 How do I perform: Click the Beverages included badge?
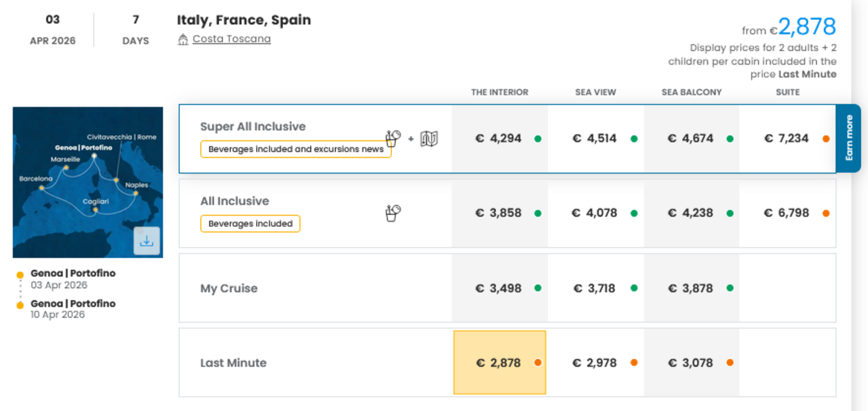pos(250,224)
